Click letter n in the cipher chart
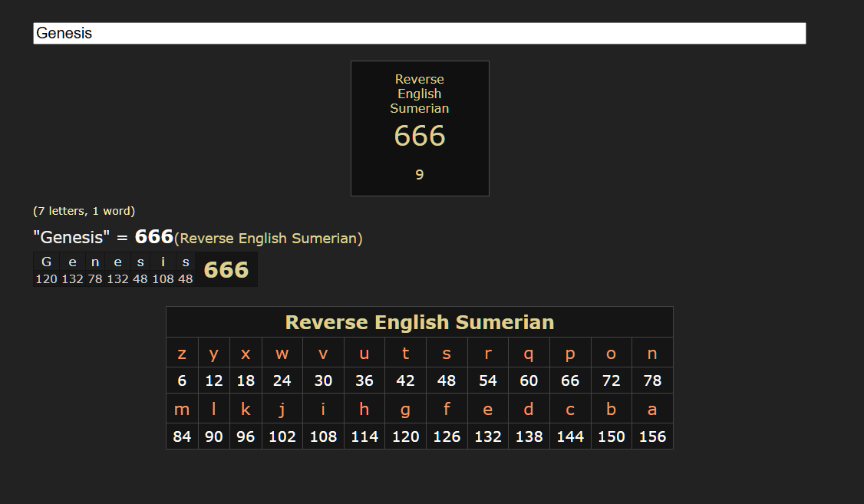Image resolution: width=864 pixels, height=504 pixels. coord(652,353)
